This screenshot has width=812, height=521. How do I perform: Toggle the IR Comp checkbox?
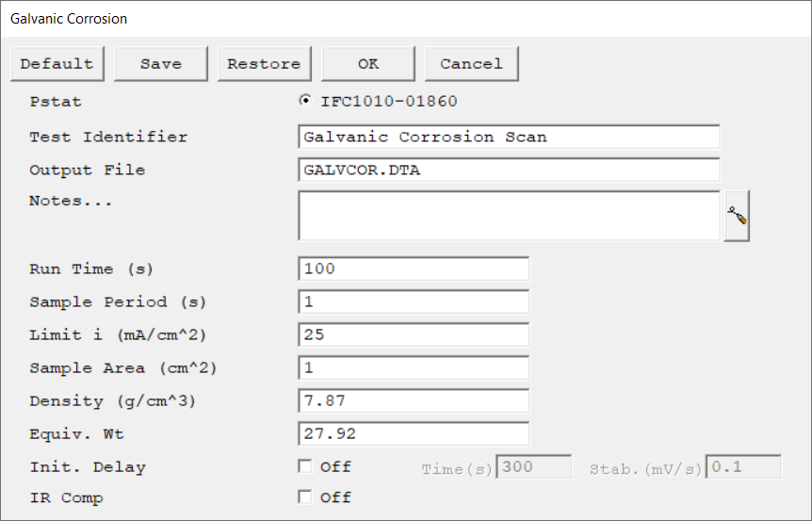tap(304, 497)
